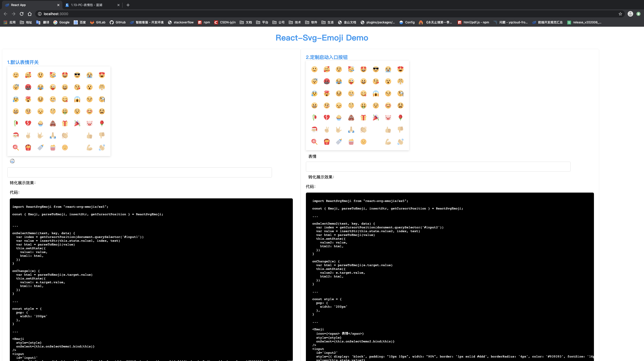Pick thumbs up emoji in 定制启动入口按钮 panel
The width and height of the screenshot is (644, 361).
(x=388, y=130)
